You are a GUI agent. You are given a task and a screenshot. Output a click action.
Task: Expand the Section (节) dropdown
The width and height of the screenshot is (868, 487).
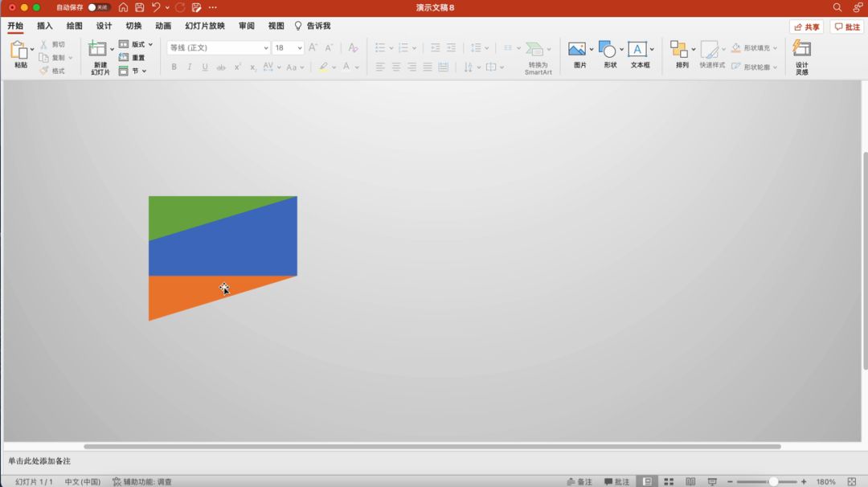[x=144, y=71]
